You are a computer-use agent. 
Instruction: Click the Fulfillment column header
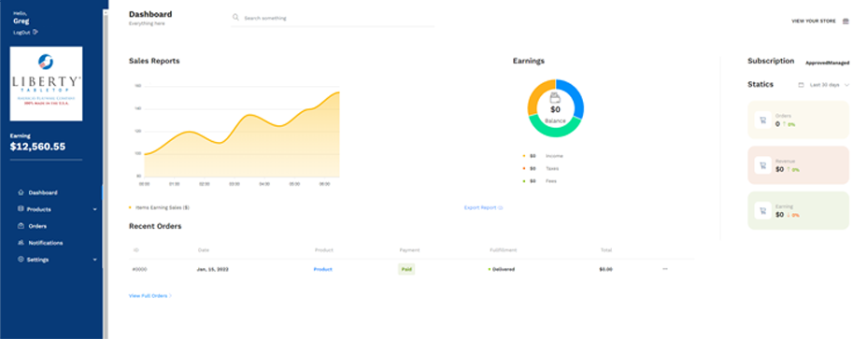coord(504,250)
